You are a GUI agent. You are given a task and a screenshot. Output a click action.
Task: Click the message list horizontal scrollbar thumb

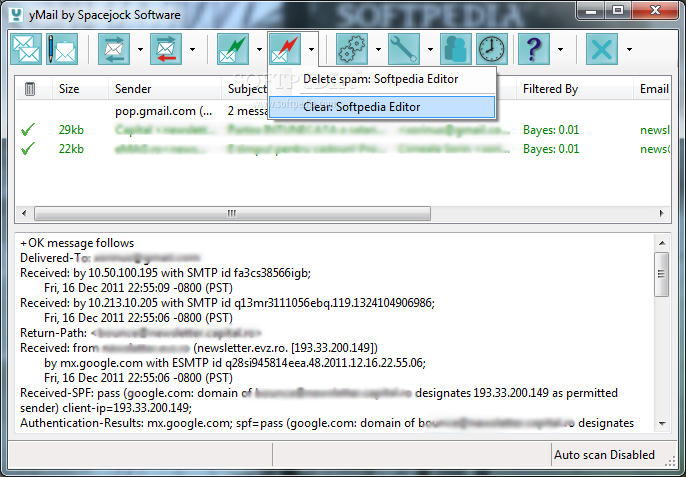(232, 214)
